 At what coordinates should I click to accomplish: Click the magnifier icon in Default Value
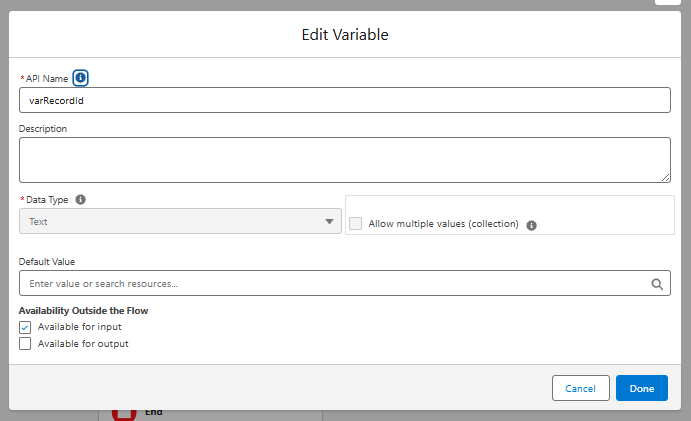point(657,284)
